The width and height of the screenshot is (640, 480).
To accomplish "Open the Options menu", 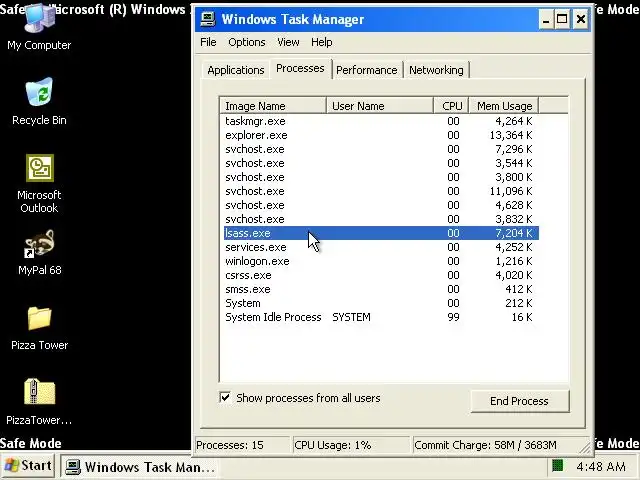I will pyautogui.click(x=247, y=42).
